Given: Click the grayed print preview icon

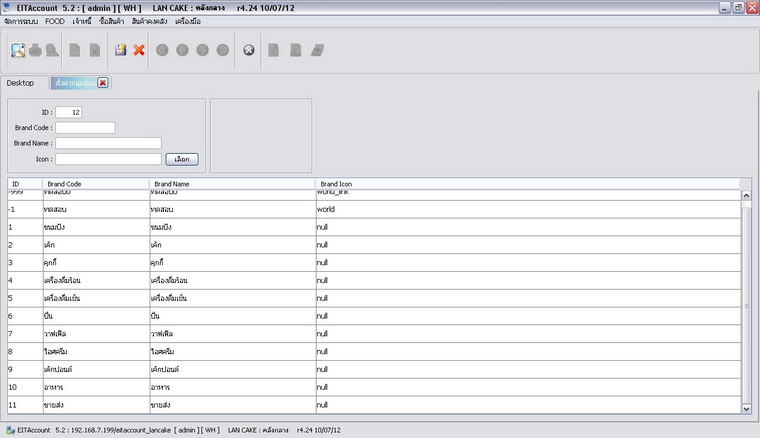Looking at the screenshot, I should [52, 50].
